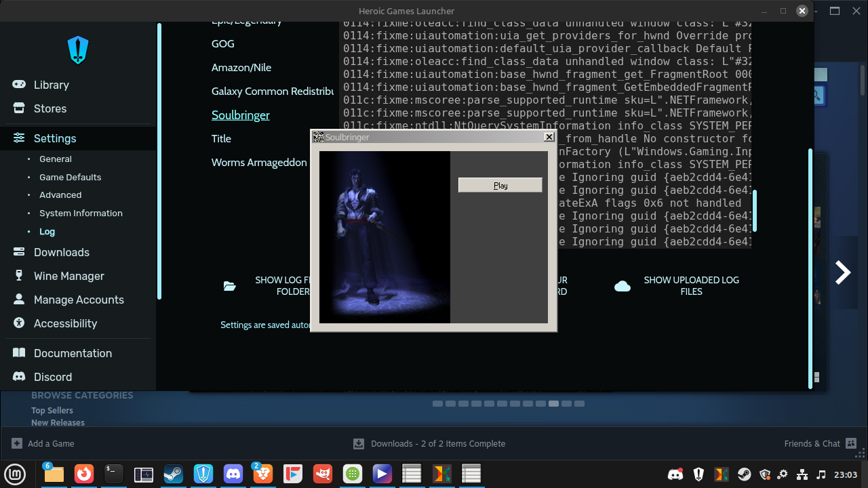
Task: Open Top Sellers category in Steam
Action: pos(52,411)
